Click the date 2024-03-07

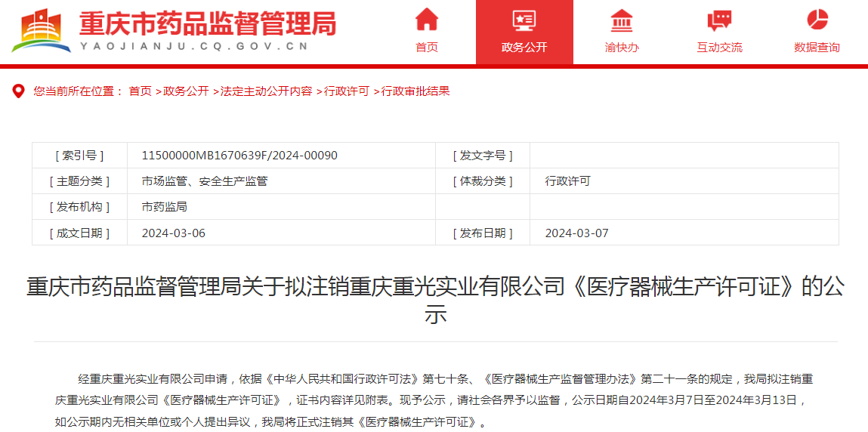[x=577, y=233]
